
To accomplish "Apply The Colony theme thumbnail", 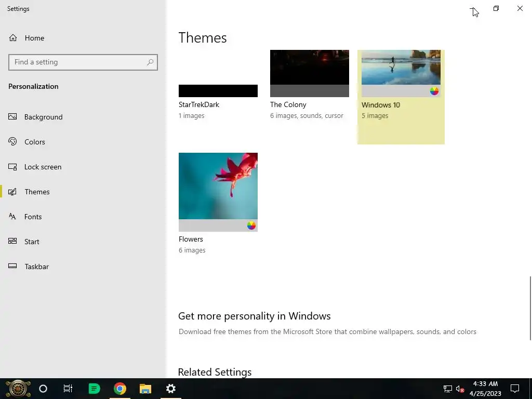I will coord(310,73).
